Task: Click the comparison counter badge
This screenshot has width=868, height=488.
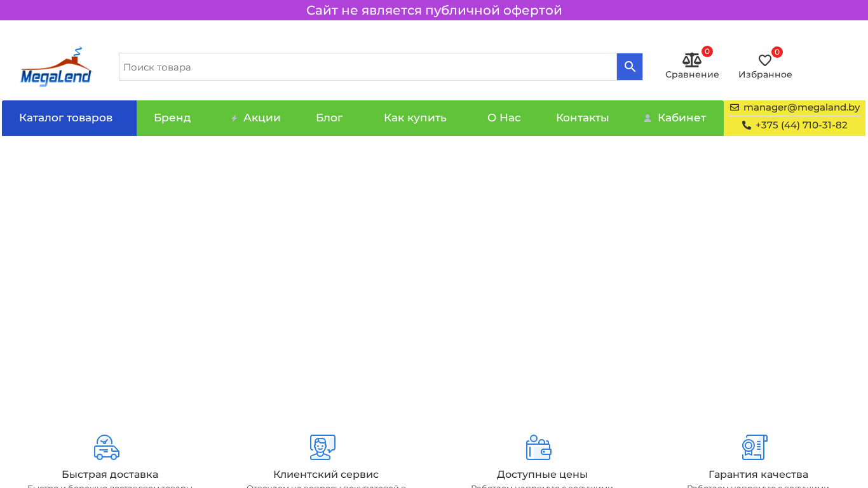Action: [x=707, y=51]
